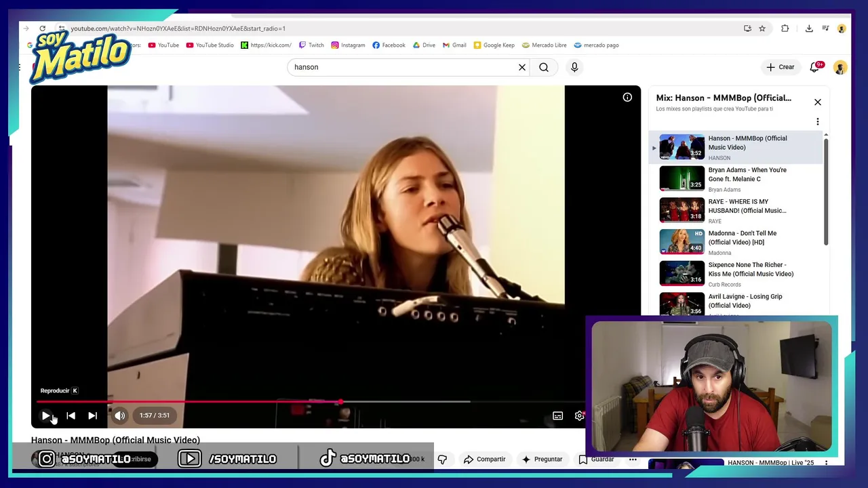
Task: Click Bryan Adams channel name in playlist
Action: tap(724, 190)
